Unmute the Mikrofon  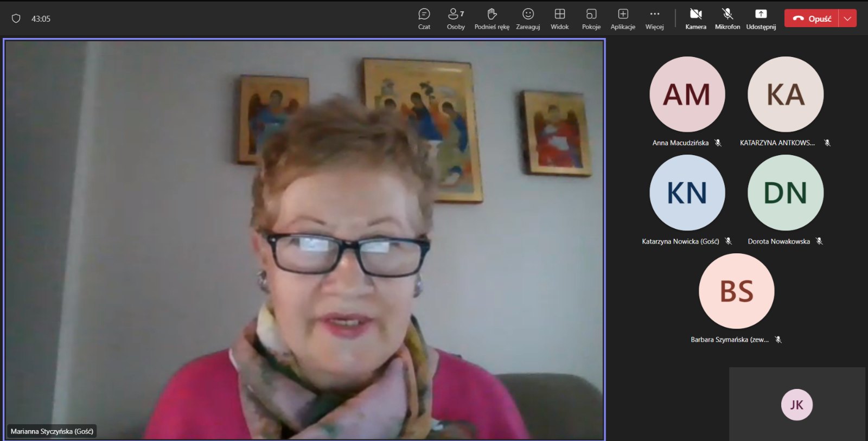point(727,18)
